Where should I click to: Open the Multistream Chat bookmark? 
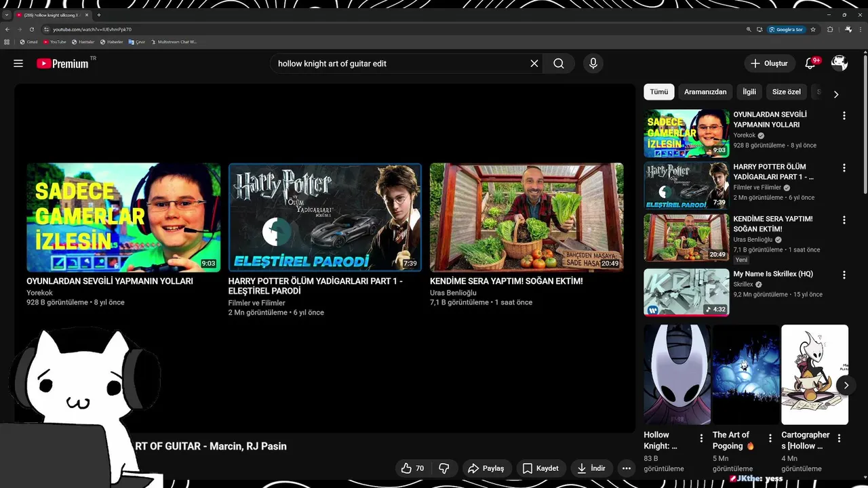174,42
